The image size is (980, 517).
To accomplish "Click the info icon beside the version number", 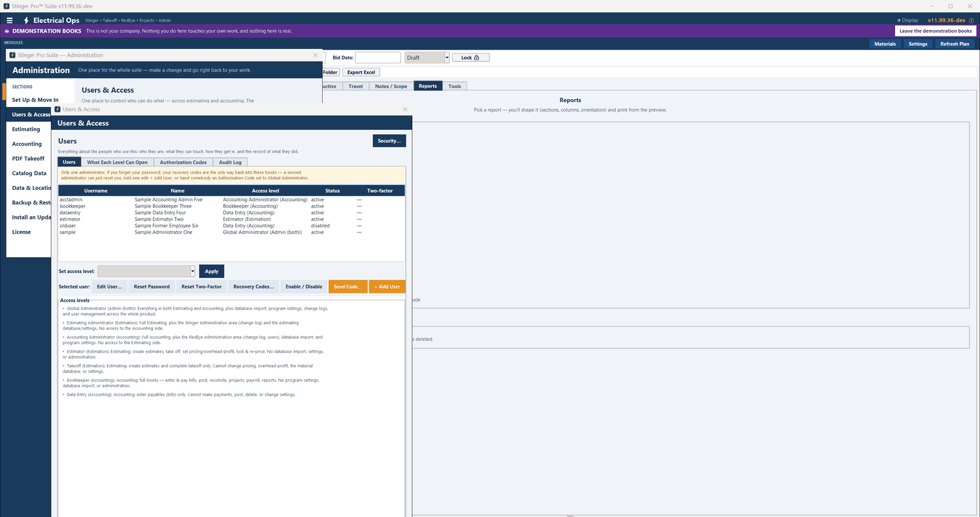I will pos(971,20).
